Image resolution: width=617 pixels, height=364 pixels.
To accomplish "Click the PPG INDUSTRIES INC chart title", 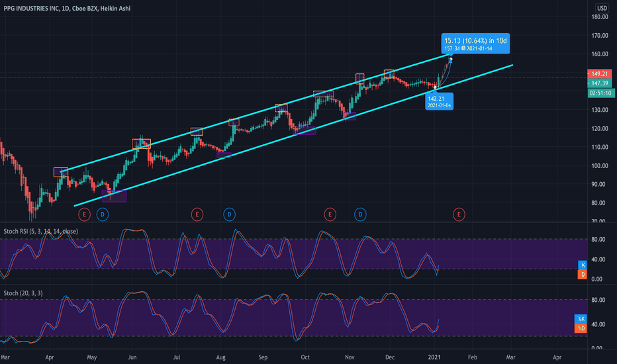I will pyautogui.click(x=67, y=8).
